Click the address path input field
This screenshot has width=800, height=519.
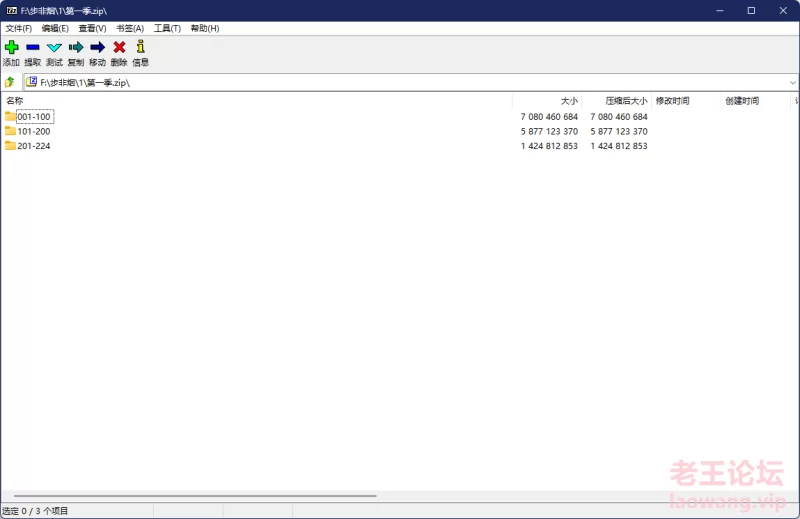[x=411, y=82]
